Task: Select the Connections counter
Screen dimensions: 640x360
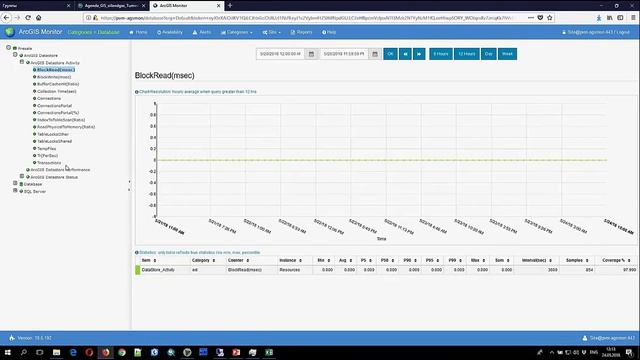Action: pos(49,98)
